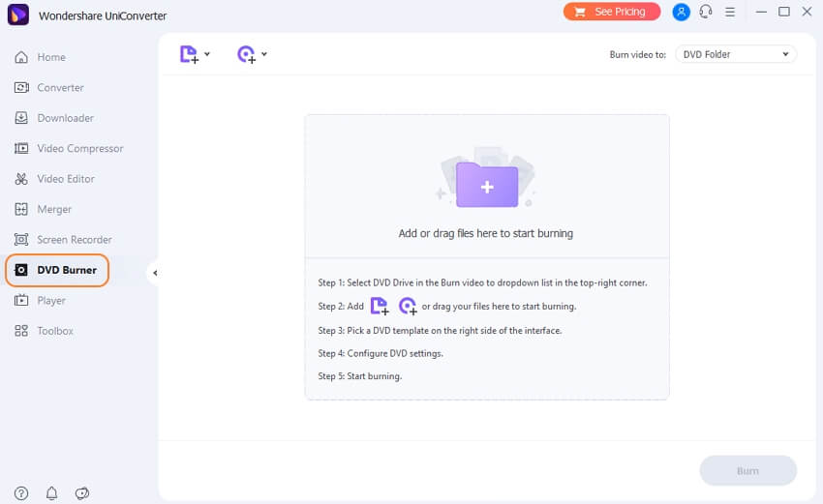The height and width of the screenshot is (504, 823).
Task: Open help via question mark icon
Action: tap(21, 493)
